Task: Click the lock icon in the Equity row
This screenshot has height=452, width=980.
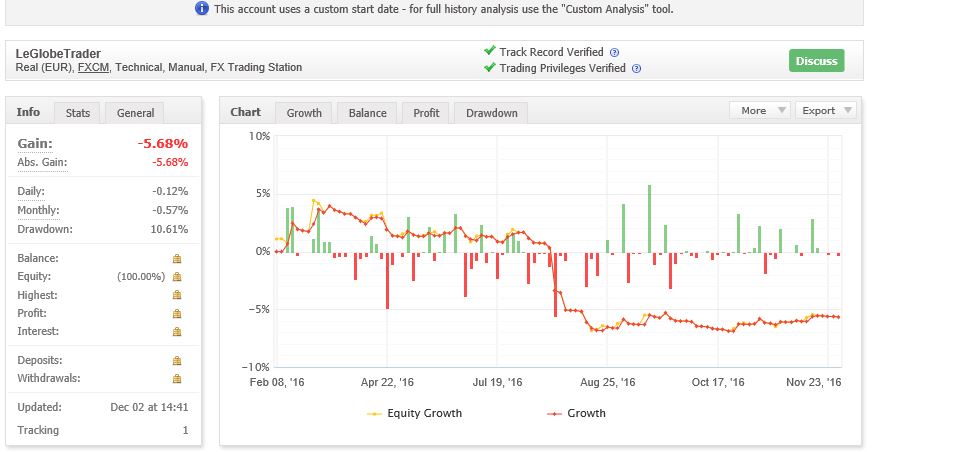Action: [x=177, y=277]
